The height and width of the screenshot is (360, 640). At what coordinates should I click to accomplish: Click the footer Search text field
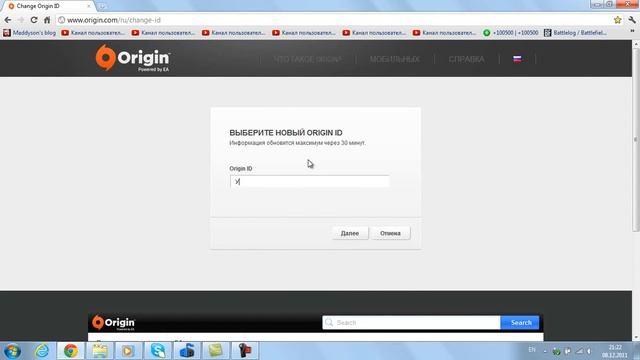(411, 322)
